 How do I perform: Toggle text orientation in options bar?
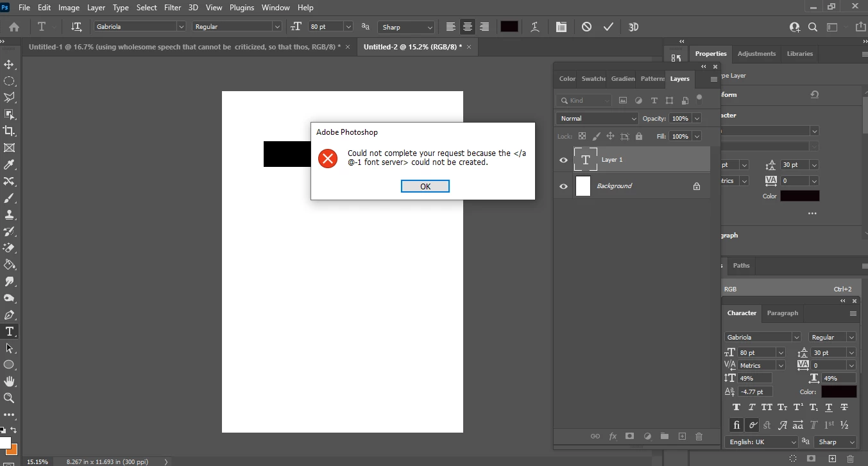click(x=76, y=27)
